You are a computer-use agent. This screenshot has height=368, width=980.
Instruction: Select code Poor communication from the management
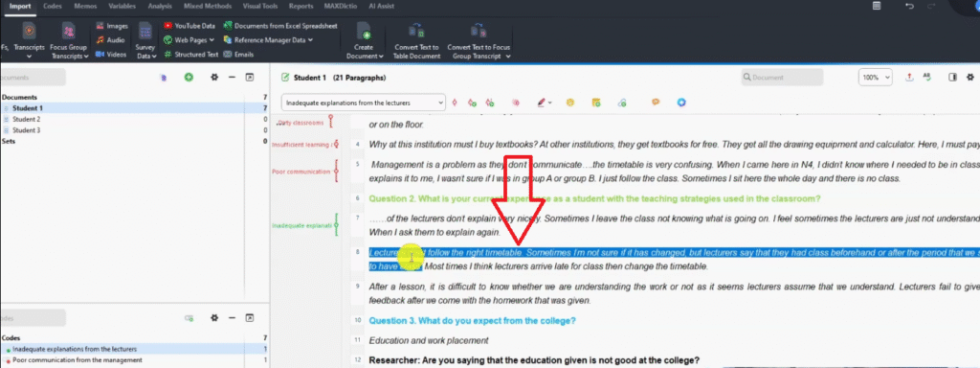pyautogui.click(x=134, y=360)
